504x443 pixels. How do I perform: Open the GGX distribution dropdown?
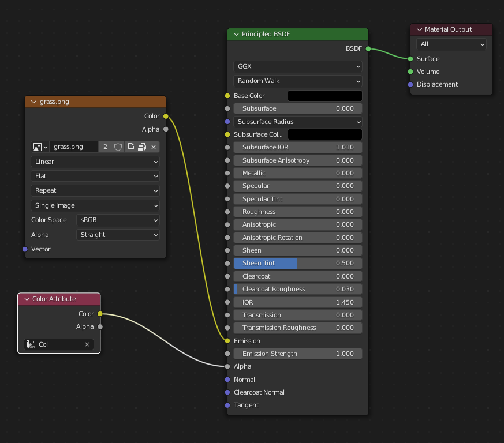click(x=297, y=66)
